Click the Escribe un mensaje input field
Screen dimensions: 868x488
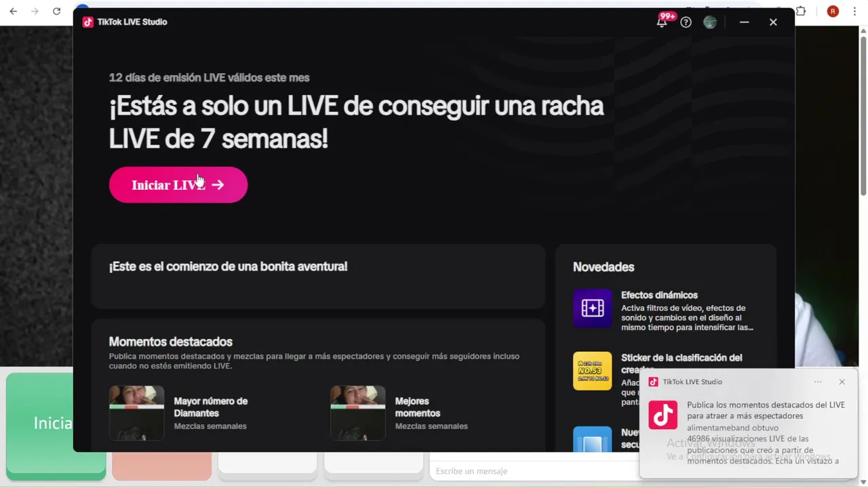coord(534,471)
